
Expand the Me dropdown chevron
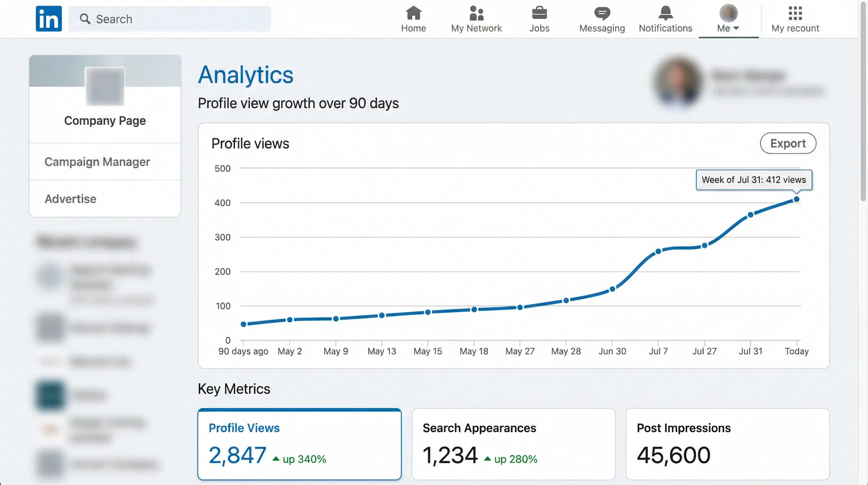tap(736, 28)
